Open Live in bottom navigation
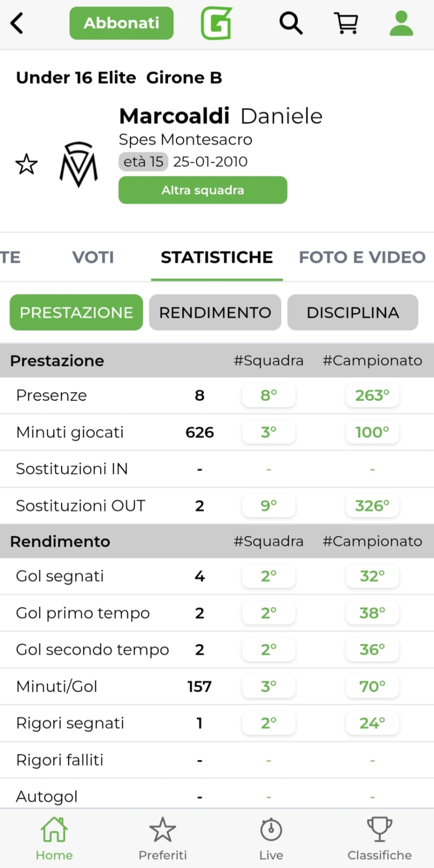The width and height of the screenshot is (434, 868). tap(271, 839)
